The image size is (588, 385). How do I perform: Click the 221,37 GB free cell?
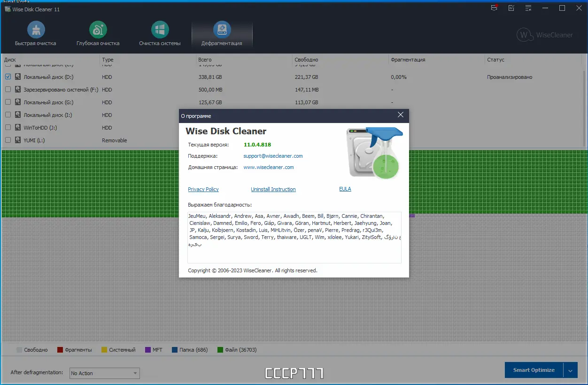pyautogui.click(x=306, y=77)
